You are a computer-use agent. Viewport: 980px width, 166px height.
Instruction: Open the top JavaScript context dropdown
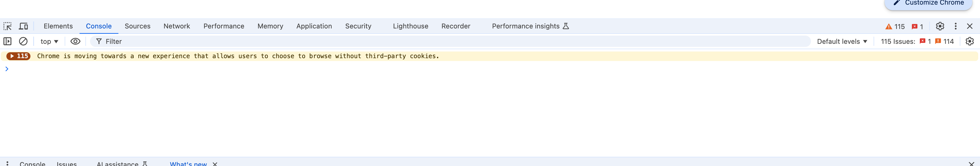click(x=49, y=42)
